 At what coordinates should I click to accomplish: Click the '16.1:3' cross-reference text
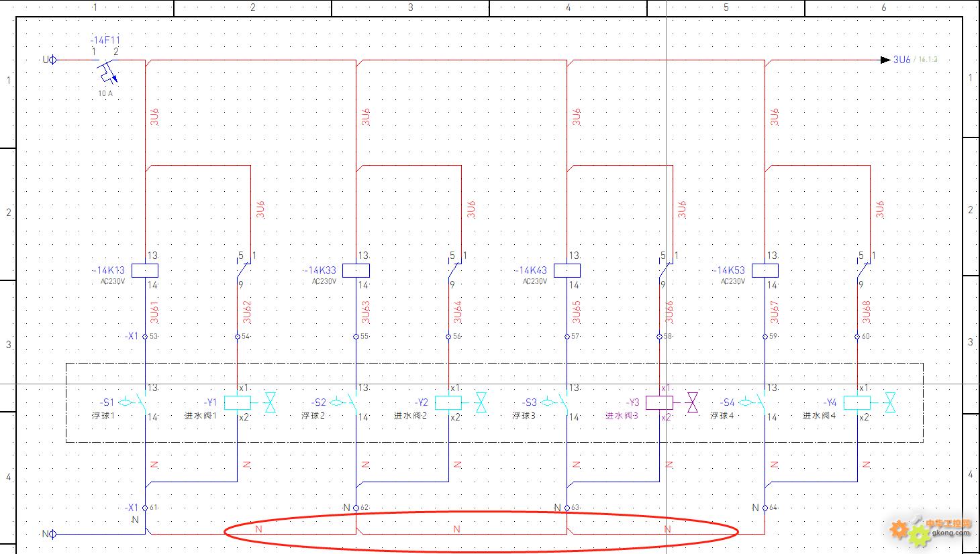click(928, 60)
